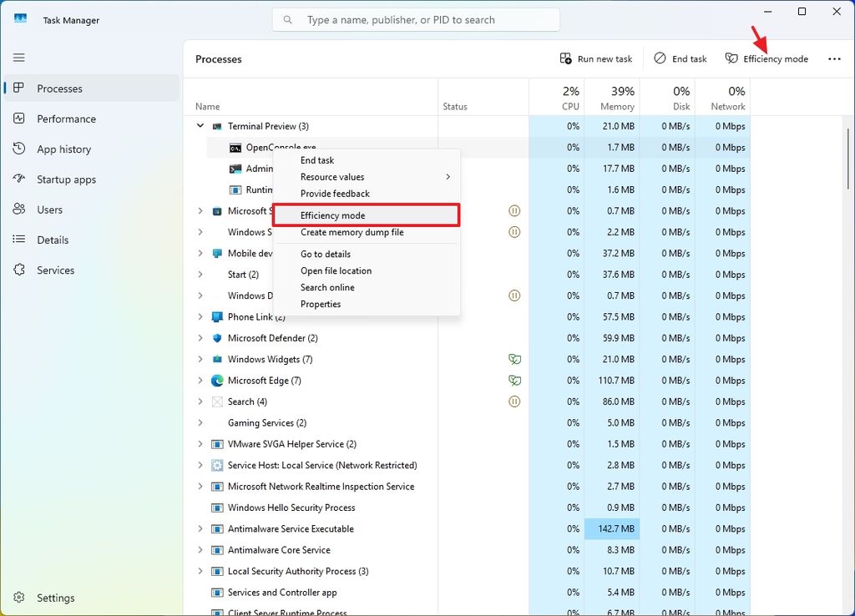Viewport: 855px width, 616px height.
Task: Click Windows Widgets efficiency leaf status icon
Action: point(514,359)
